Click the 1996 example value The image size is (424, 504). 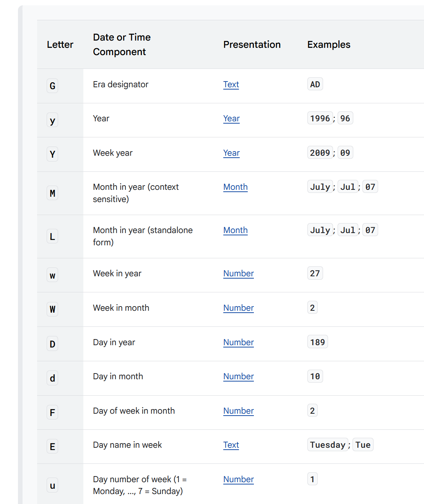click(320, 118)
